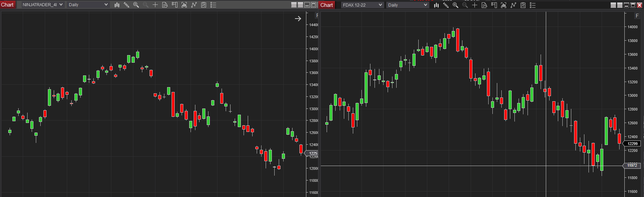Click right arrow to scroll left chart
The width and height of the screenshot is (644, 197).
298,19
